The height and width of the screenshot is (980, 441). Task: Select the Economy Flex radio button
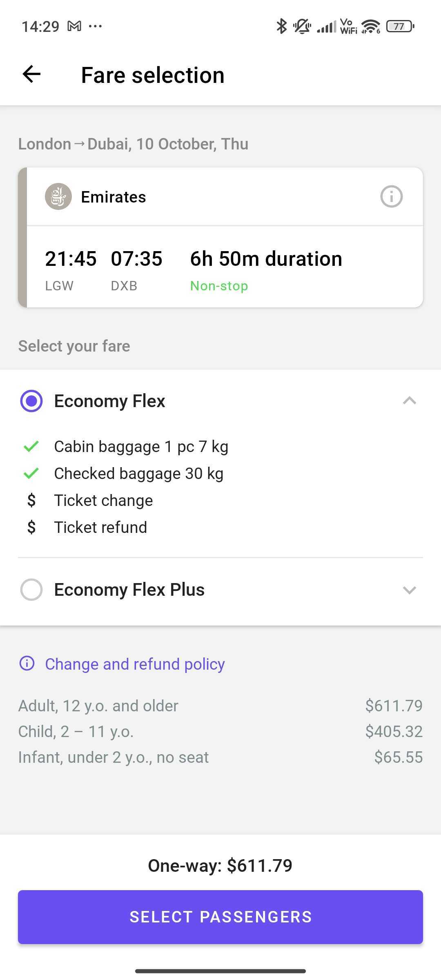click(x=31, y=401)
